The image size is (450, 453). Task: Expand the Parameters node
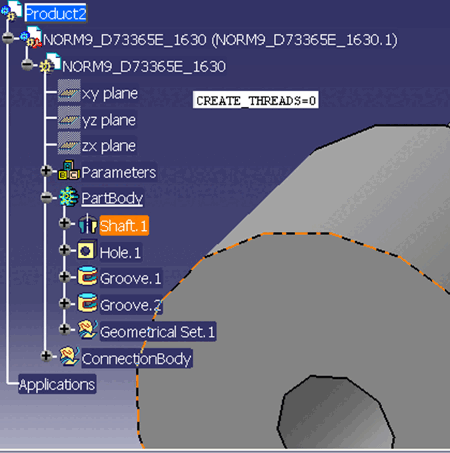(46, 171)
